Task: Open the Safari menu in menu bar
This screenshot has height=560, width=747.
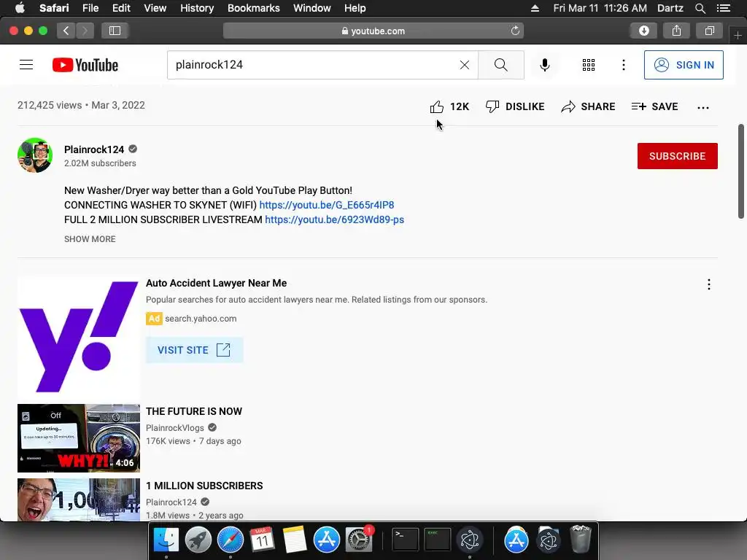Action: 54,8
